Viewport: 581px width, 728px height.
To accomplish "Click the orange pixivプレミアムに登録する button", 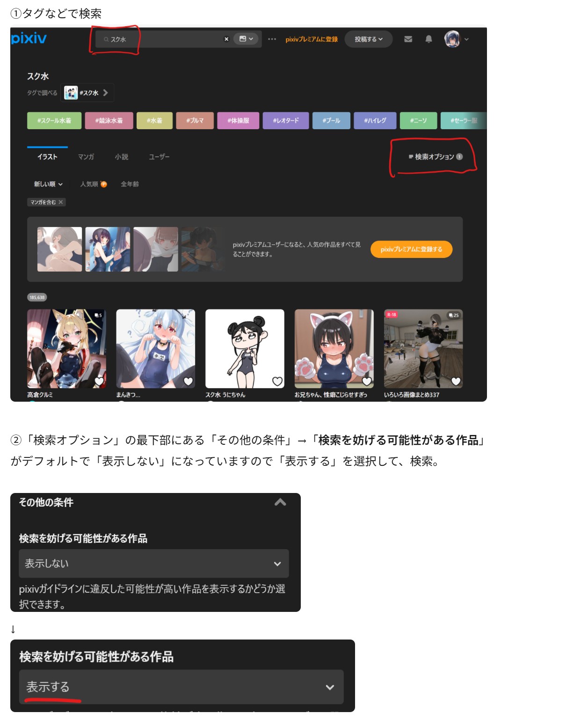I will pyautogui.click(x=411, y=250).
